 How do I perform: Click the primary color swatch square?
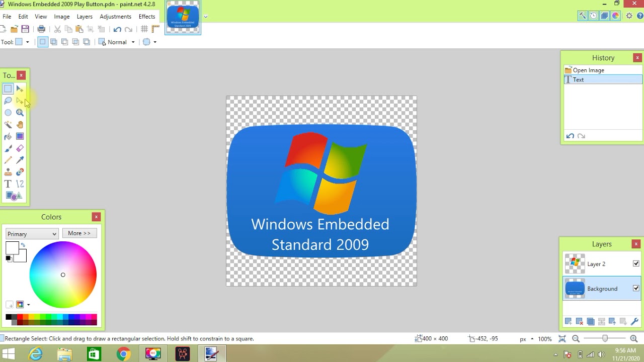[12, 248]
